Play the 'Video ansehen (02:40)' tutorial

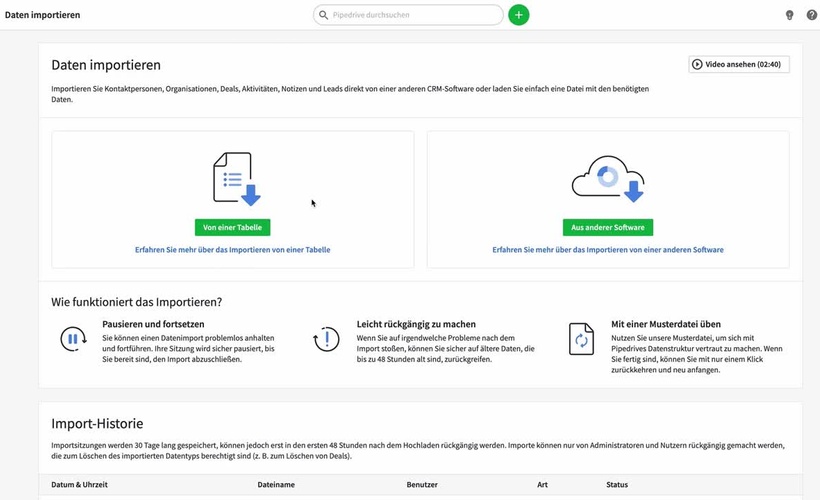tap(739, 64)
